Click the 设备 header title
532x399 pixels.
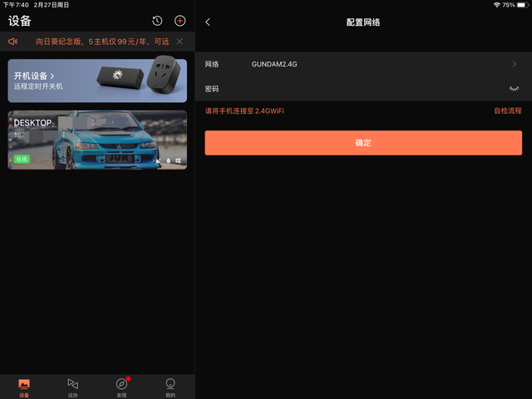click(20, 21)
